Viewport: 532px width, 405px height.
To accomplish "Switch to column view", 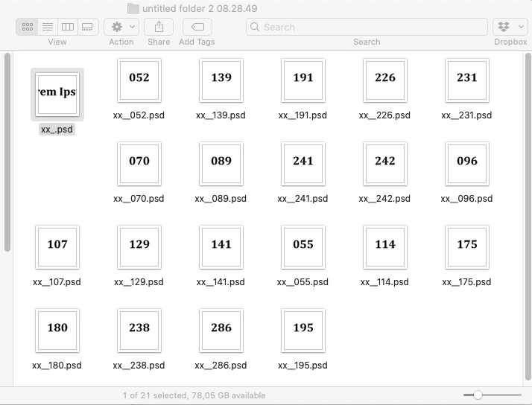I will pos(68,27).
